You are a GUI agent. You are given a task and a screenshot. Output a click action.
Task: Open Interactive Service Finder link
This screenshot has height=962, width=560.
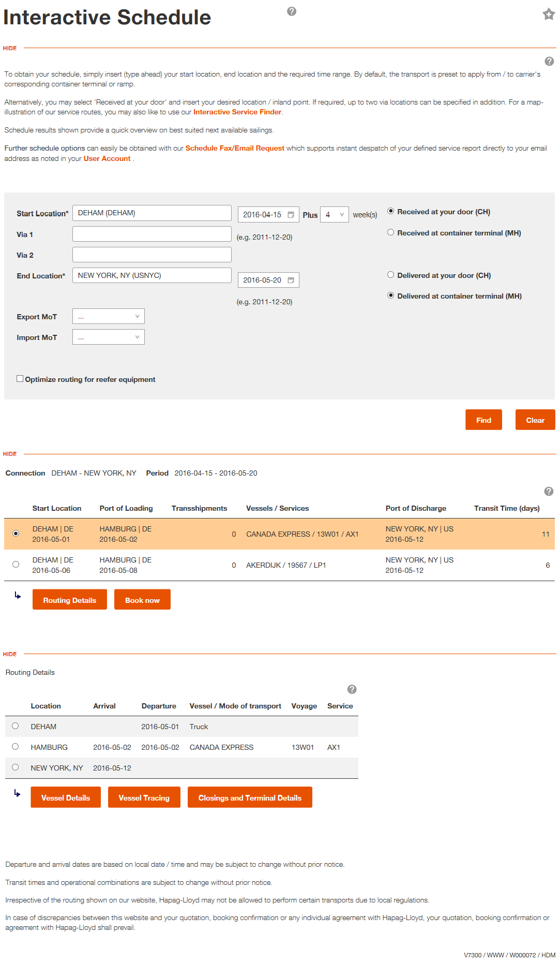click(237, 112)
